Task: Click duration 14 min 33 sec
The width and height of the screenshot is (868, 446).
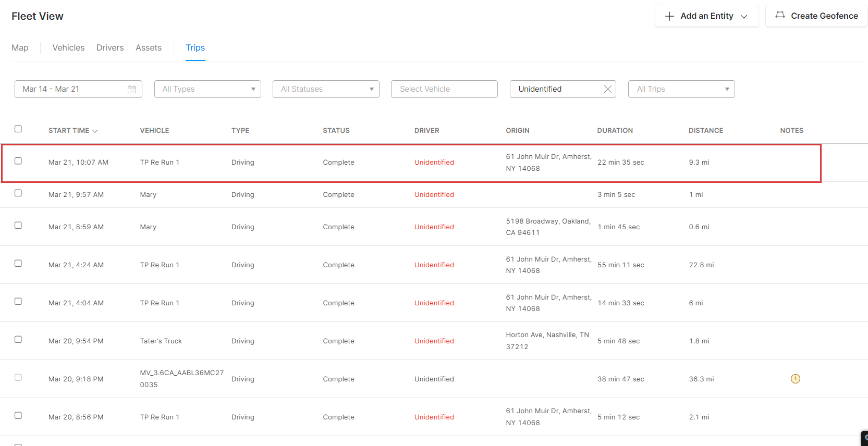Action: [x=621, y=303]
